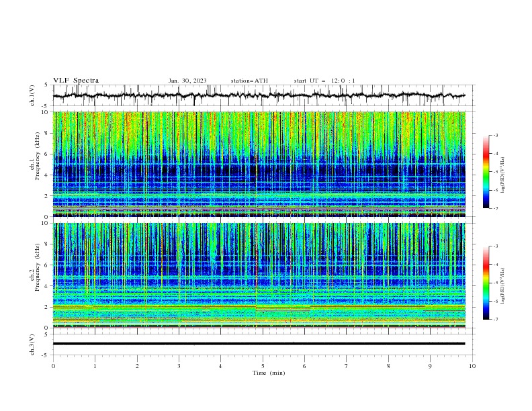Click the ch.2 spectrogram color bar
532x411 pixels.
(x=486, y=283)
